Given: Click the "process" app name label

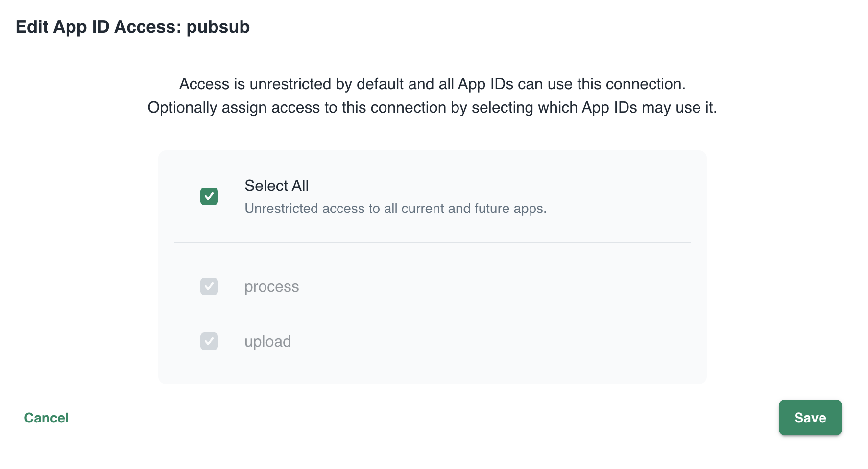Looking at the screenshot, I should pyautogui.click(x=271, y=287).
